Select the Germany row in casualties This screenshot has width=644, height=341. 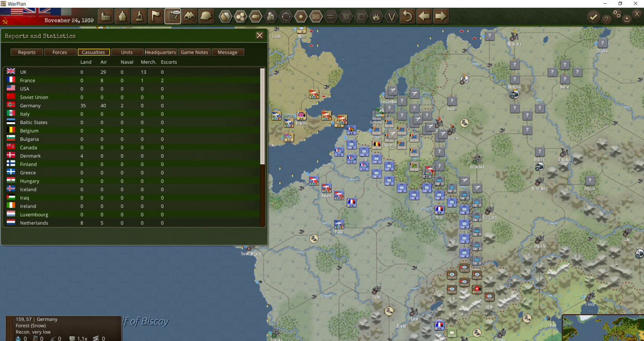(x=132, y=105)
